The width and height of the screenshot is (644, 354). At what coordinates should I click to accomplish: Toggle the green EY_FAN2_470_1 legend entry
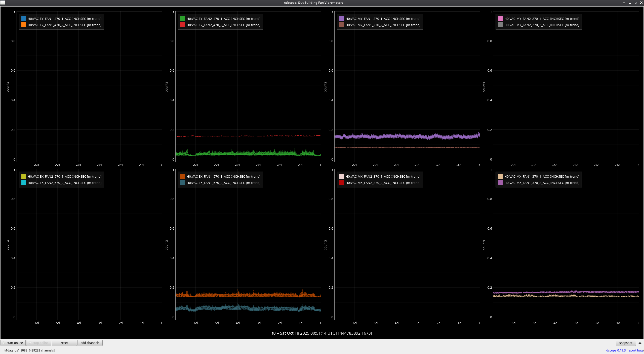[182, 19]
